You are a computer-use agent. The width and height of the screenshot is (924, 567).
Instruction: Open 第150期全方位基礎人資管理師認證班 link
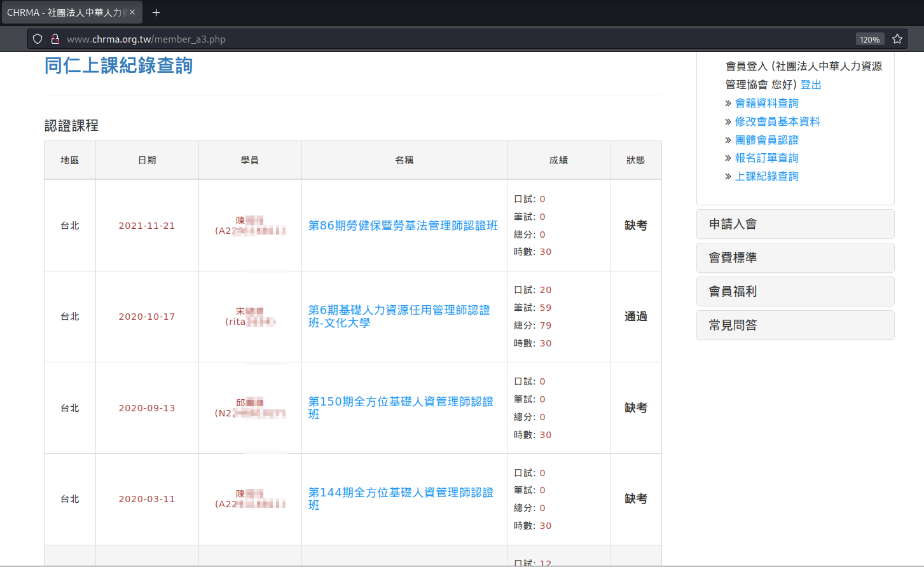401,408
